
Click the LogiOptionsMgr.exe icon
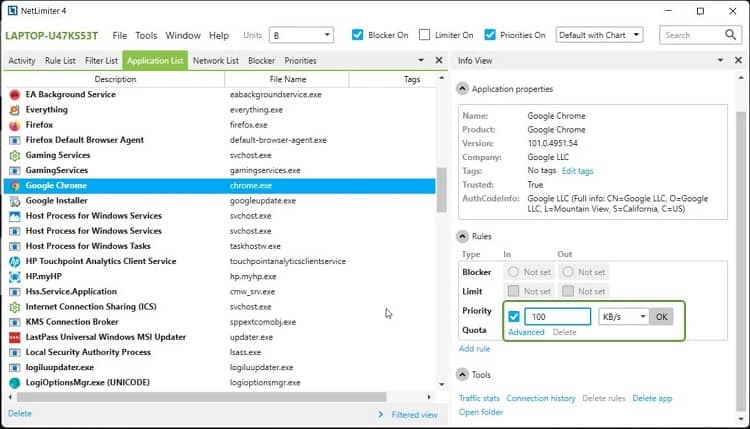click(x=15, y=383)
